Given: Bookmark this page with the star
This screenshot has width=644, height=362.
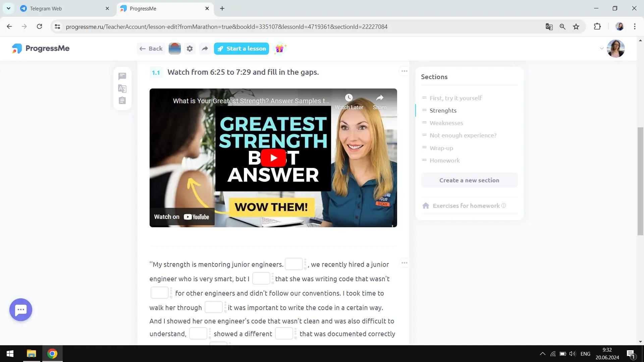Looking at the screenshot, I should point(576,26).
